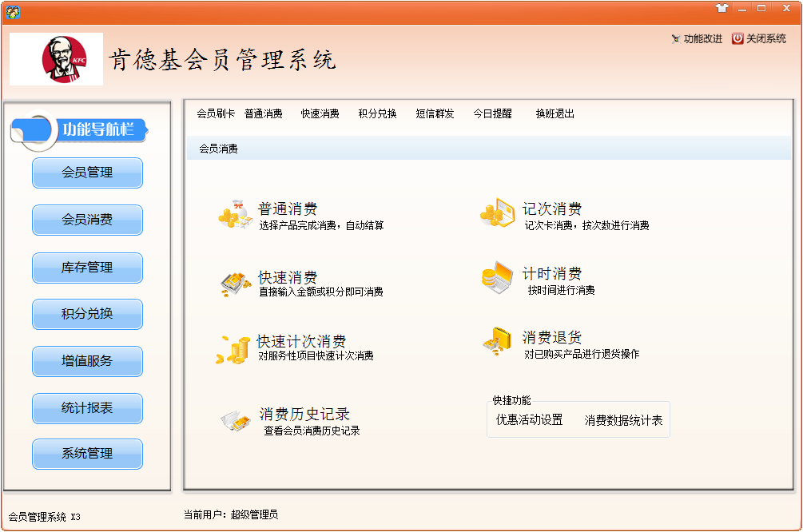Click status text 会员管理系统 X3

(x=45, y=517)
